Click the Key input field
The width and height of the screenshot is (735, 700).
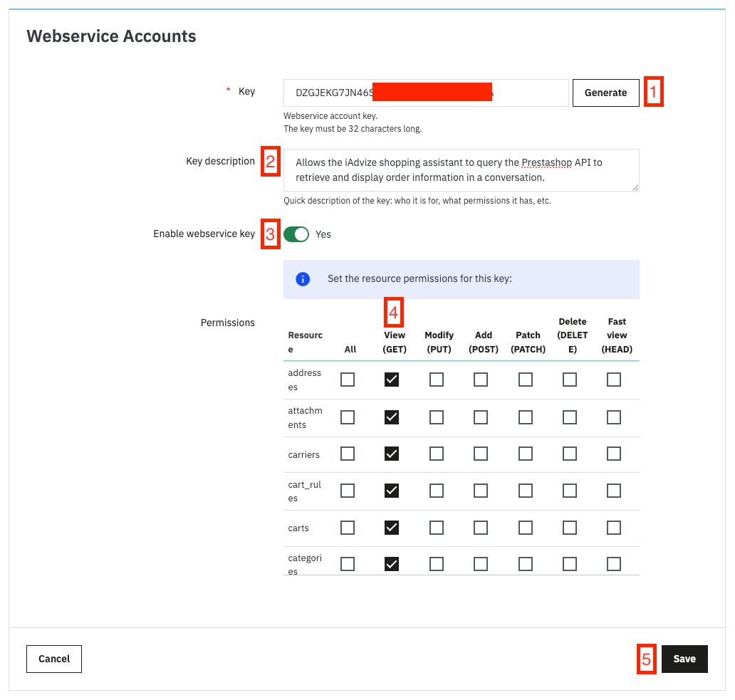tap(426, 93)
